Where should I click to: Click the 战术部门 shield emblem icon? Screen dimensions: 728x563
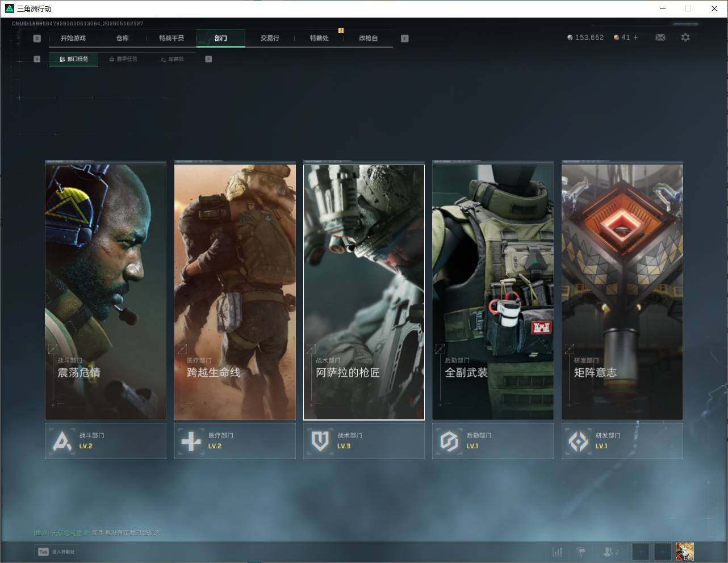(320, 441)
